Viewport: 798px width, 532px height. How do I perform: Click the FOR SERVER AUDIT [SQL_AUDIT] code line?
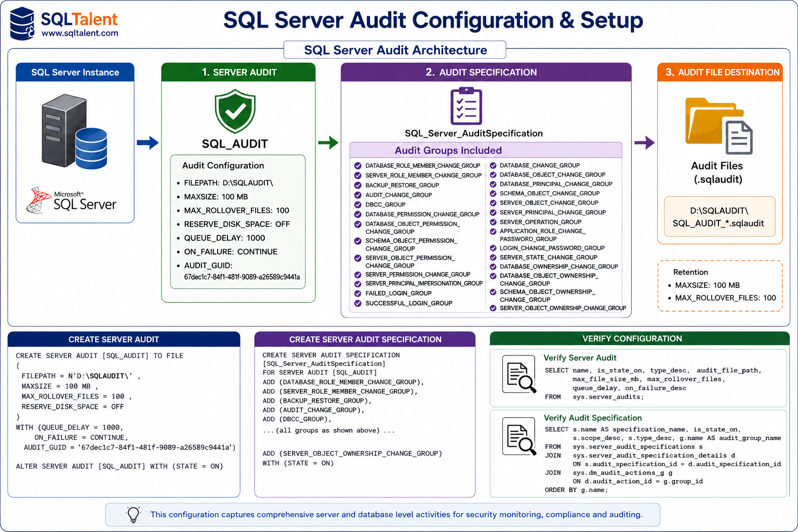[x=320, y=373]
